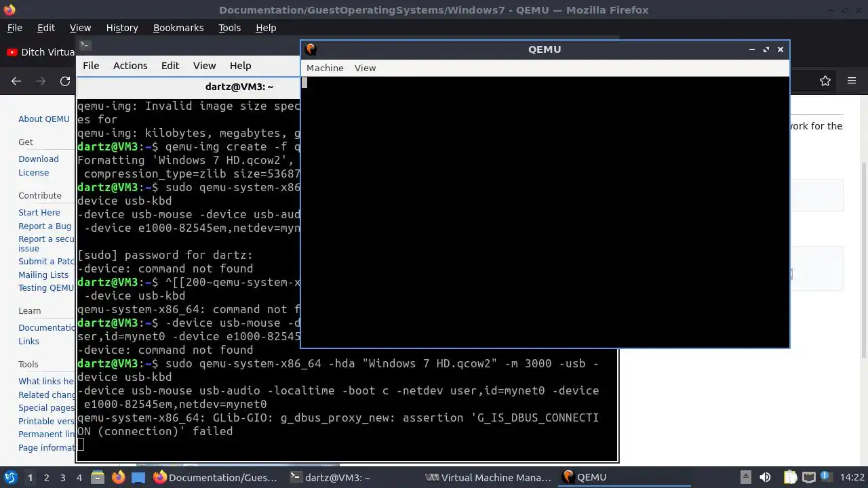Launch file manager from the panel quicklaunch
The width and height of the screenshot is (868, 488).
click(x=97, y=477)
